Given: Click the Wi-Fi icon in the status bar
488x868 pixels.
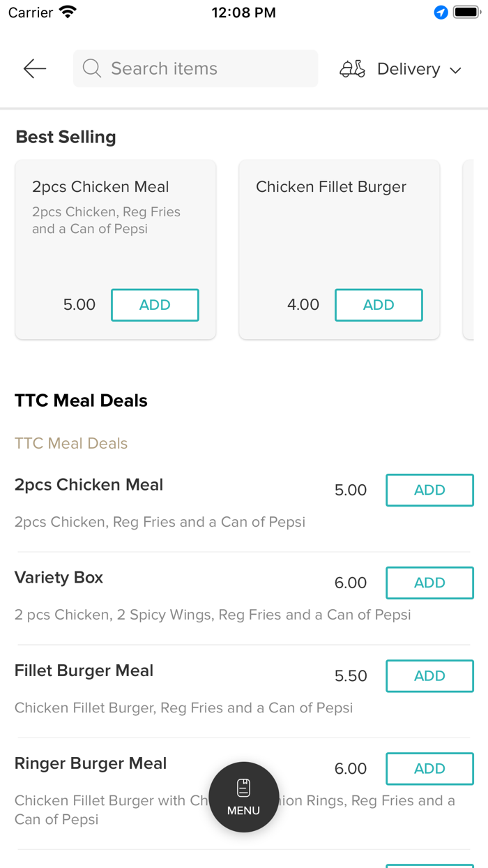Looking at the screenshot, I should click(x=66, y=11).
